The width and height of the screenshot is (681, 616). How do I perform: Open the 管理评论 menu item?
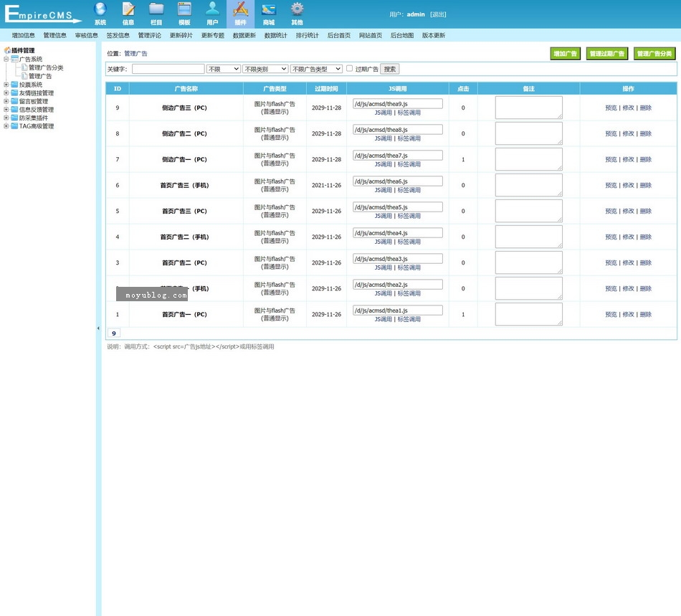tap(150, 35)
